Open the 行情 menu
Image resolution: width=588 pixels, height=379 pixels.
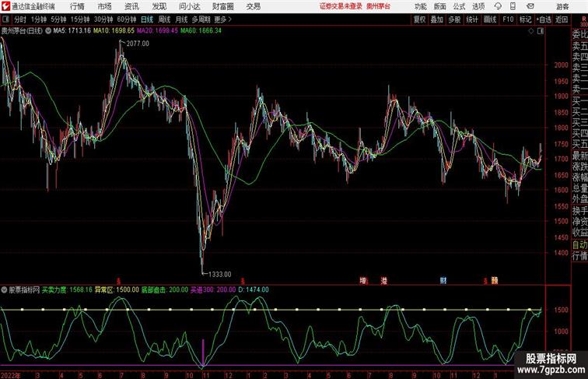(77, 6)
